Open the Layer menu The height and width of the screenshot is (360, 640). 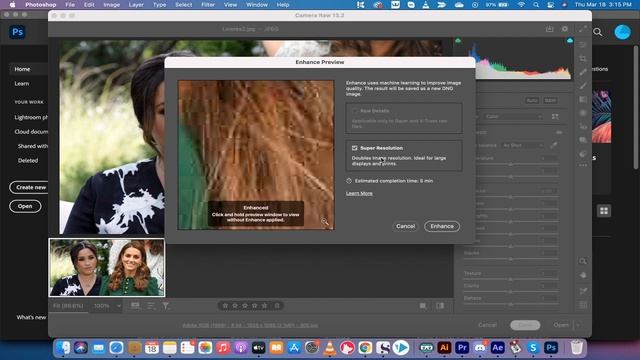[136, 5]
